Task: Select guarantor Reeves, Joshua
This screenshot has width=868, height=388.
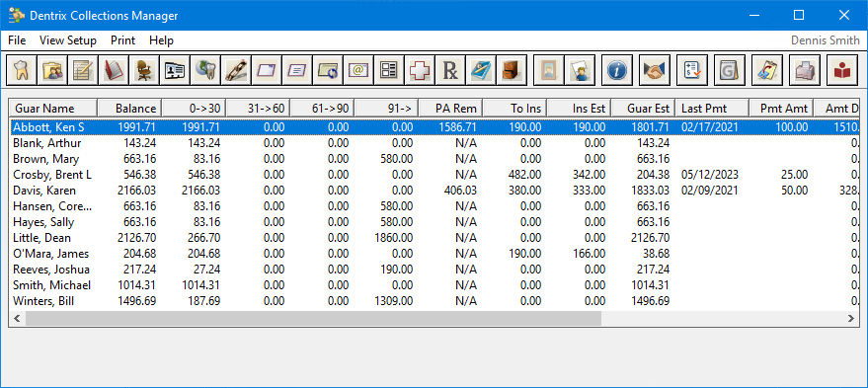Action: [52, 270]
